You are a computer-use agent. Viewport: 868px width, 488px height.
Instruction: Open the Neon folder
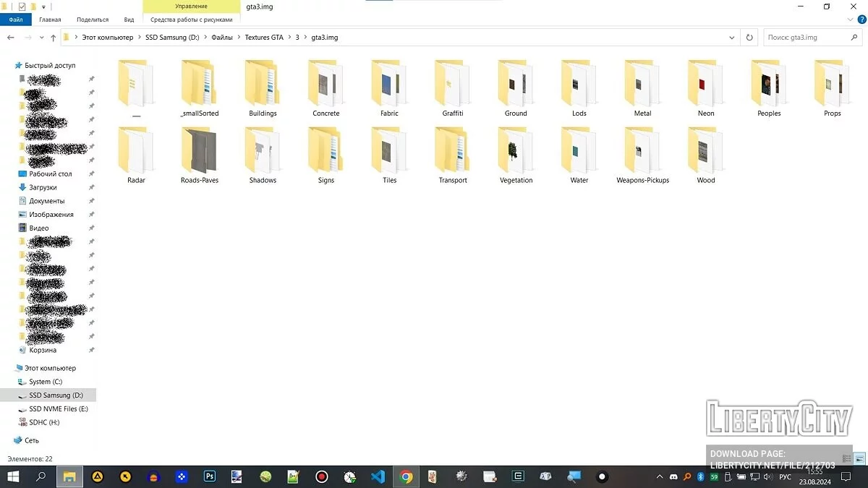coord(706,89)
